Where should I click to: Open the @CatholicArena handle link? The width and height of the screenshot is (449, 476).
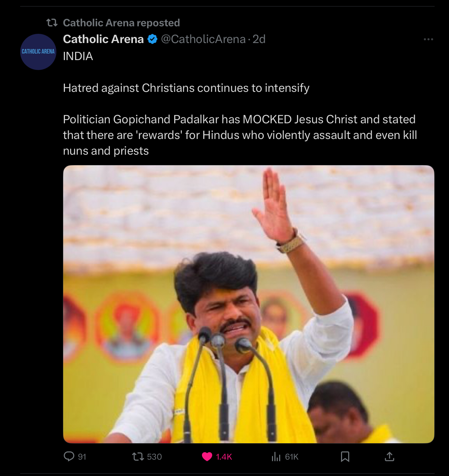click(x=203, y=39)
